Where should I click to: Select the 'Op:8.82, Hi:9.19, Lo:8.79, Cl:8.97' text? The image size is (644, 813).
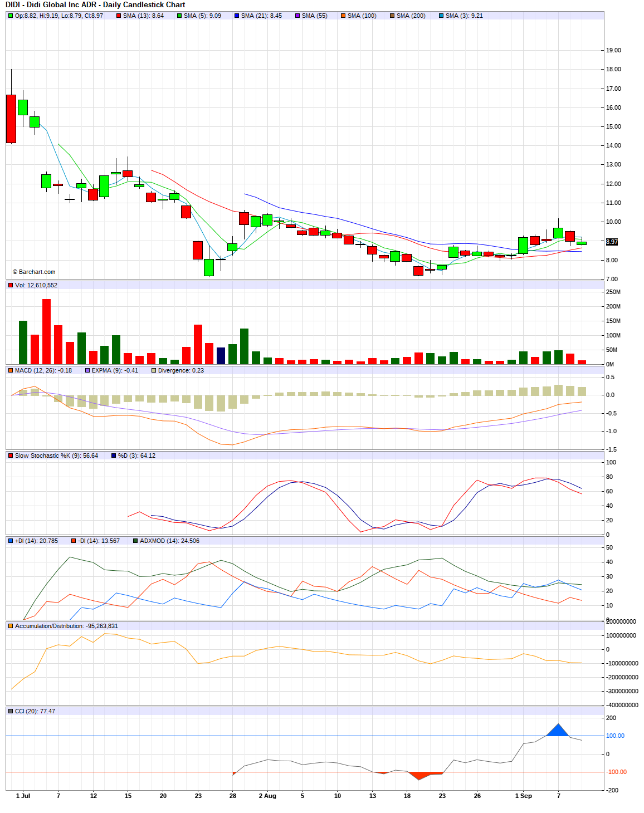59,16
